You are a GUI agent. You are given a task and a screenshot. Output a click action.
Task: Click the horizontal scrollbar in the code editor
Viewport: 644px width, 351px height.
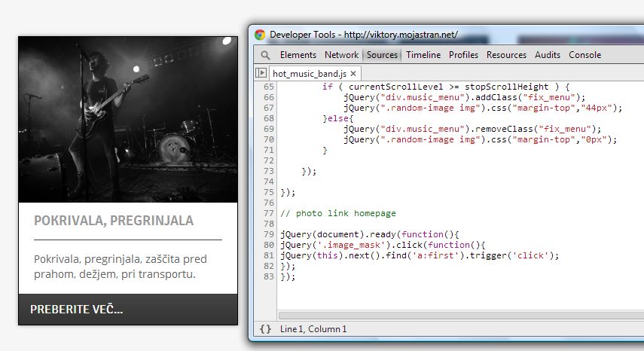point(461,316)
